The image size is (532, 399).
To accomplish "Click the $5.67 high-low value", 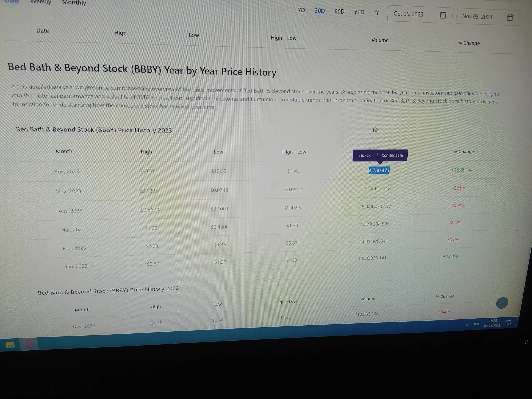I will pyautogui.click(x=292, y=243).
